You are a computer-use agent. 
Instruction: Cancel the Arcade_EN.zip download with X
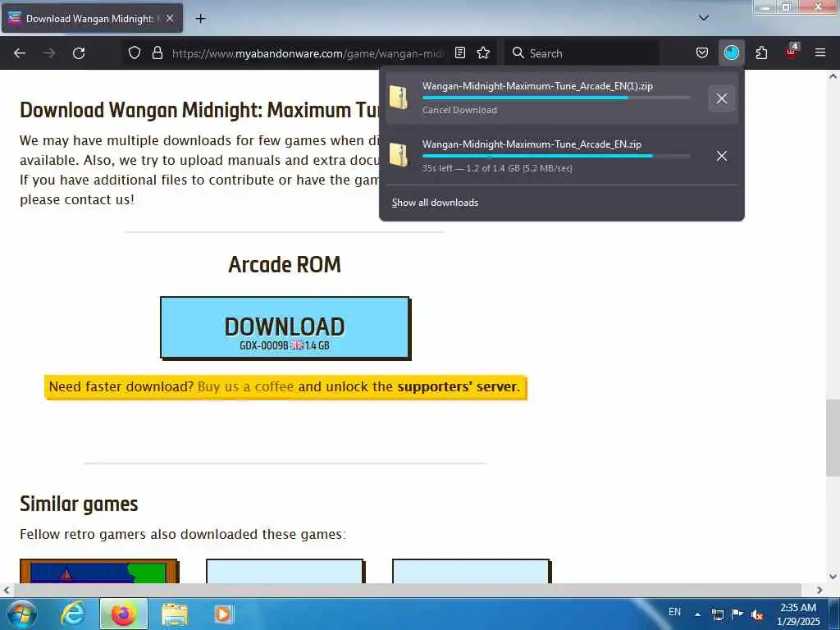click(x=722, y=156)
